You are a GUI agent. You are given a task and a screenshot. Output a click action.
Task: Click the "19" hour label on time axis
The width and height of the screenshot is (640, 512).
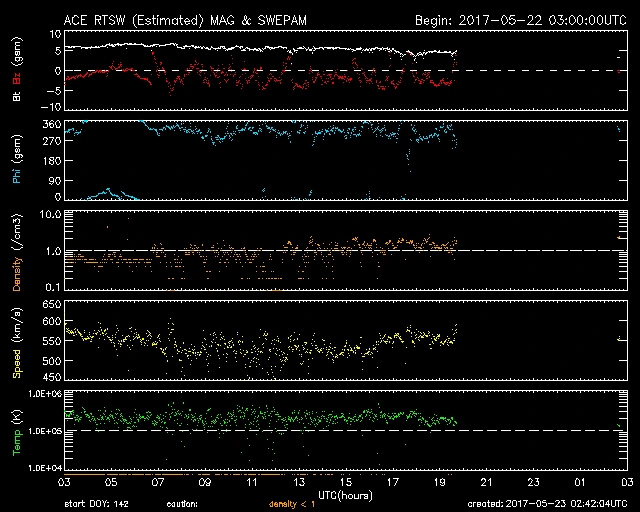[x=440, y=482]
